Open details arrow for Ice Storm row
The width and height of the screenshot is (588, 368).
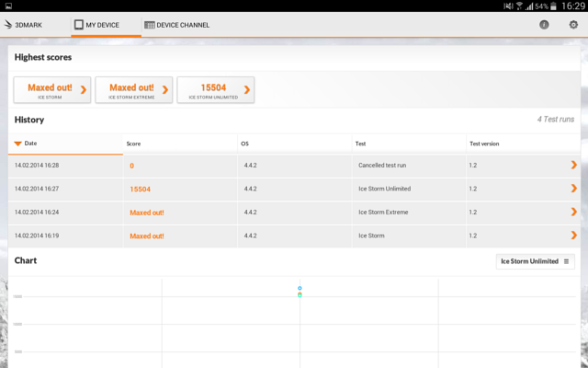coord(573,236)
